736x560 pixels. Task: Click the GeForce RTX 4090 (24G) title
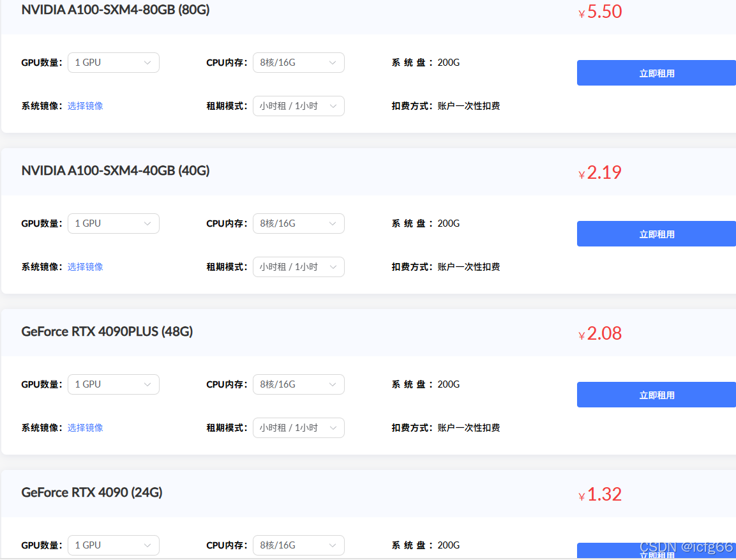(x=92, y=492)
